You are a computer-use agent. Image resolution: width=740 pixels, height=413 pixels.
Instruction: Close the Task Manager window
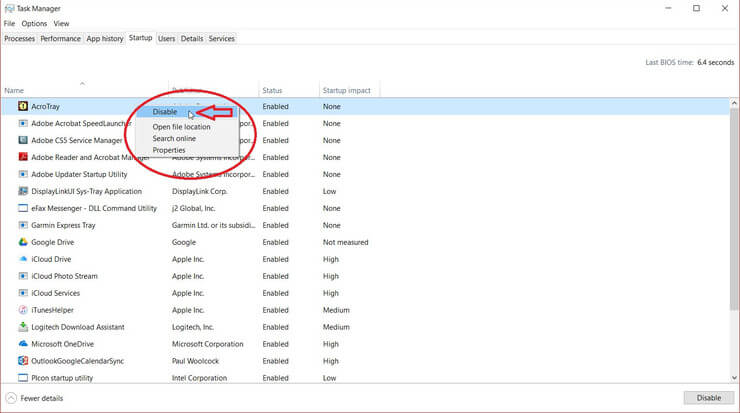[x=725, y=8]
